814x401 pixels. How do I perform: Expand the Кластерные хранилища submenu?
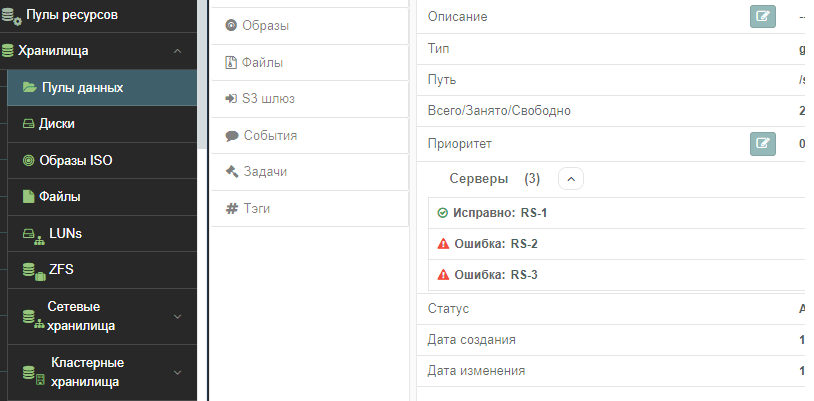pos(177,372)
